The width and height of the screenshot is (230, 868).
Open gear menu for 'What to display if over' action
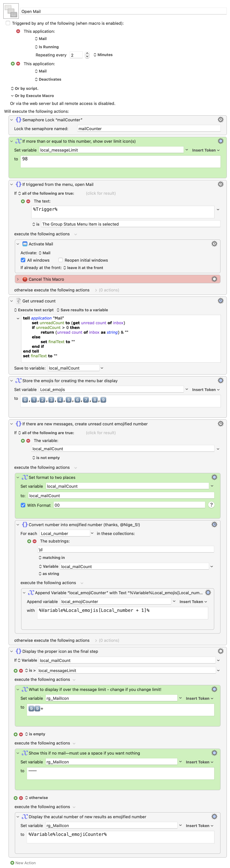(214, 689)
